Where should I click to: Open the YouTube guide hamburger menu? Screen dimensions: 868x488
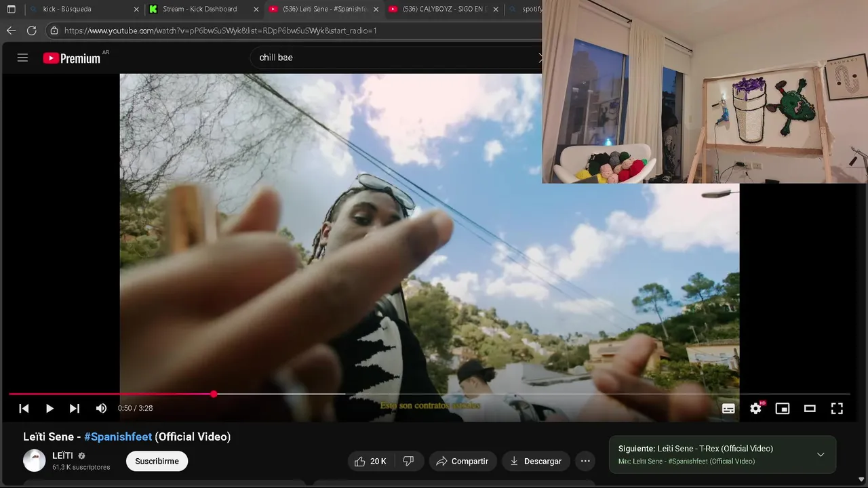pos(22,58)
